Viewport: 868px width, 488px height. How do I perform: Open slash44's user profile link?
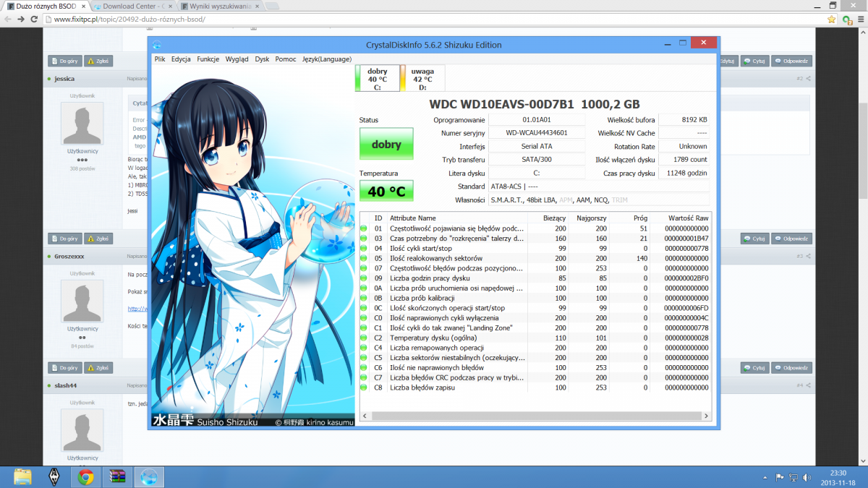tap(65, 385)
